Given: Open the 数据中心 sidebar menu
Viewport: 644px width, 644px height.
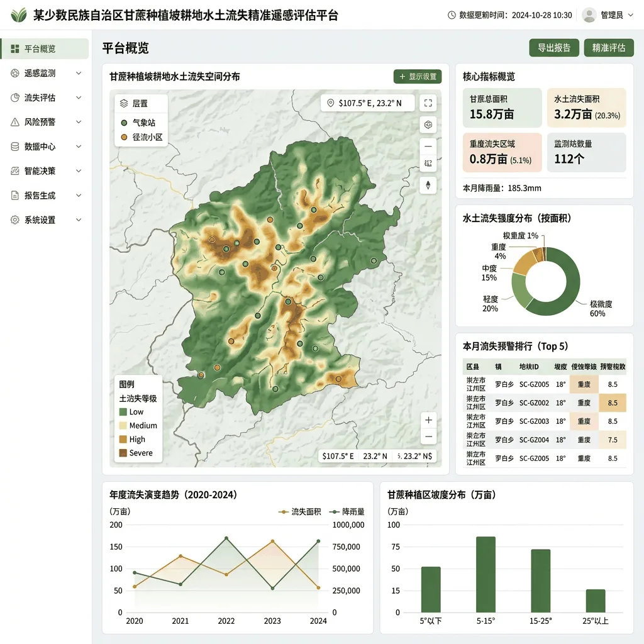Looking at the screenshot, I should [x=45, y=147].
